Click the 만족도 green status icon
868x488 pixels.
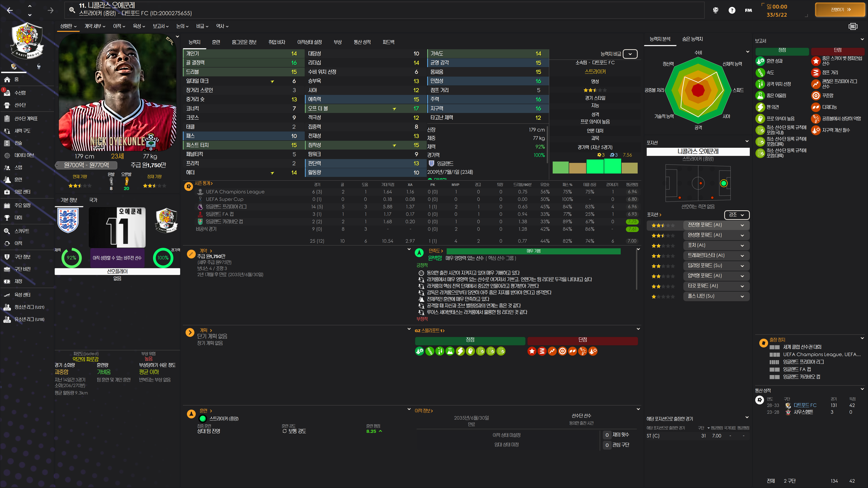(x=419, y=253)
